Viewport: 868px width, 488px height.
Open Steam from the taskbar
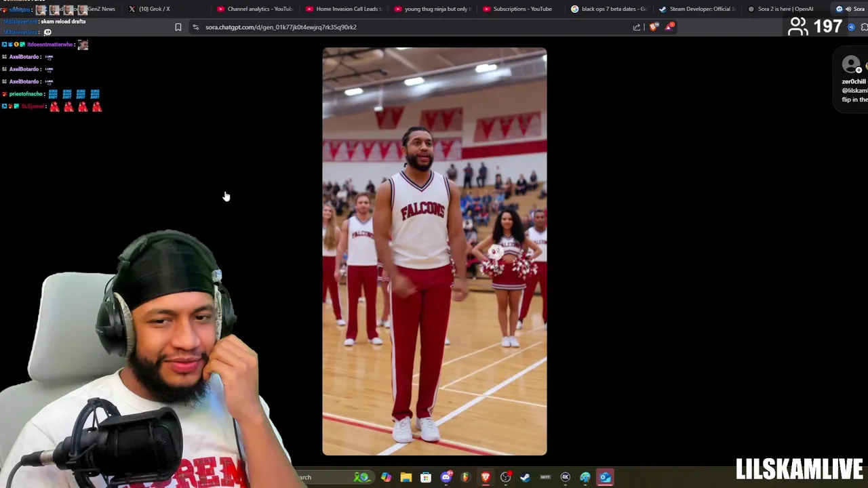click(525, 477)
